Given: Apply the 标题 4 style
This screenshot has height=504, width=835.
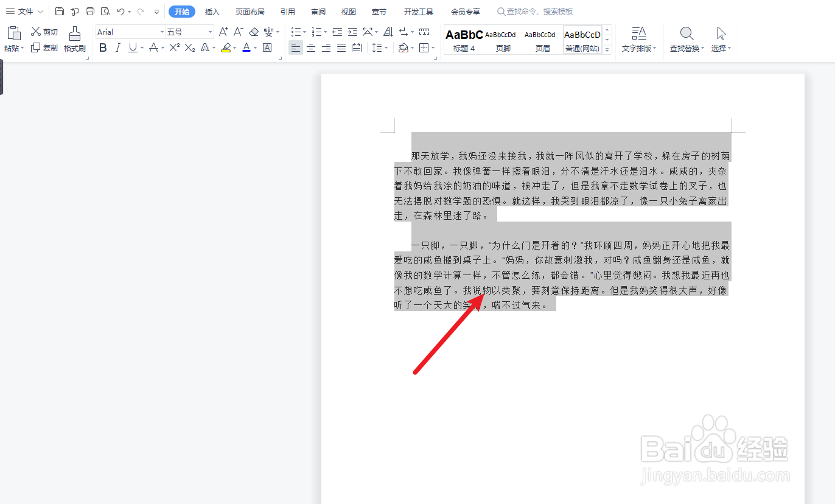Looking at the screenshot, I should [464, 40].
